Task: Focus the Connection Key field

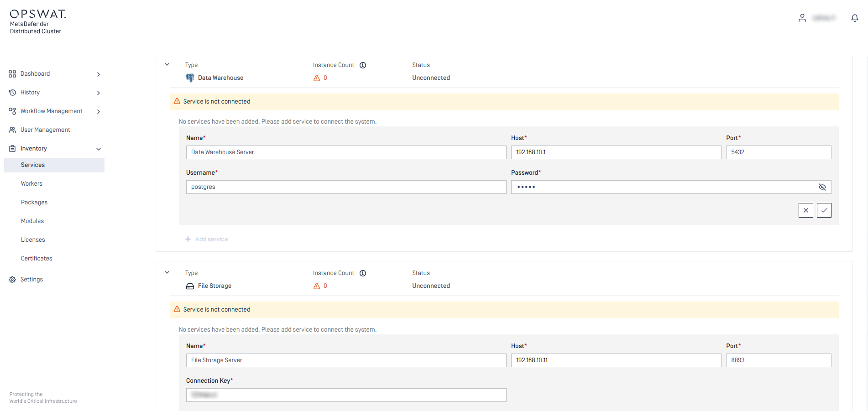Action: (x=346, y=395)
